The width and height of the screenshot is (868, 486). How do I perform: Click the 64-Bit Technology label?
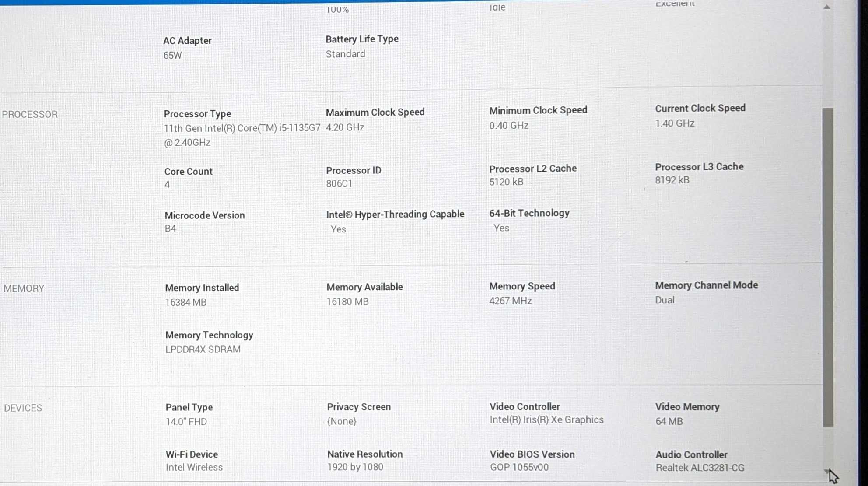pos(529,213)
